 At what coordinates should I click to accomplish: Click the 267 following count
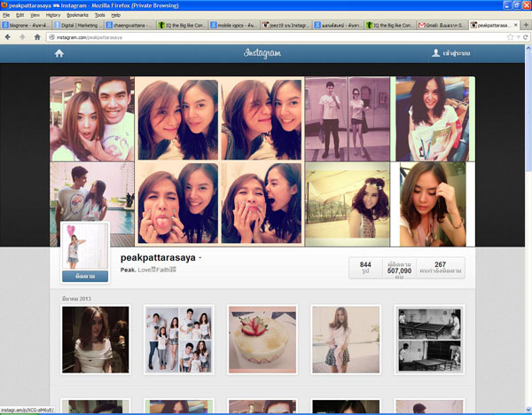[440, 268]
